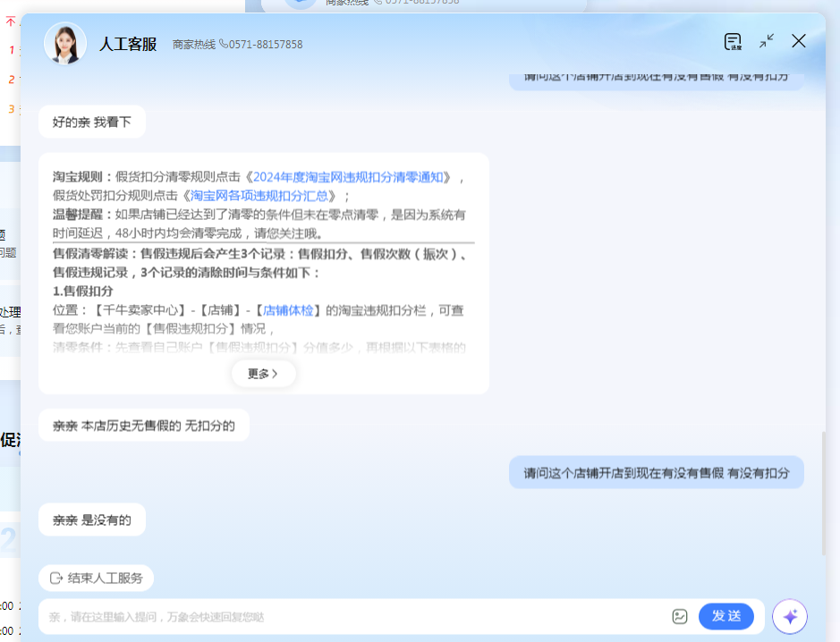The height and width of the screenshot is (642, 840).
Task: Click 结束人工服务 button
Action: pos(96,579)
